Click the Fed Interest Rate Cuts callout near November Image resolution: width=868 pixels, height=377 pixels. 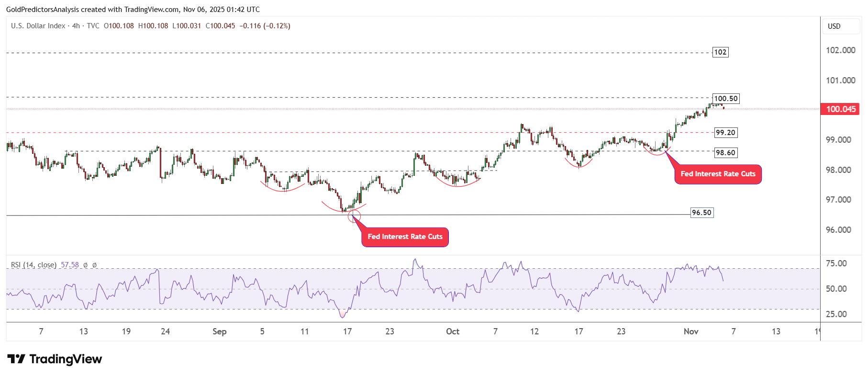(x=718, y=174)
